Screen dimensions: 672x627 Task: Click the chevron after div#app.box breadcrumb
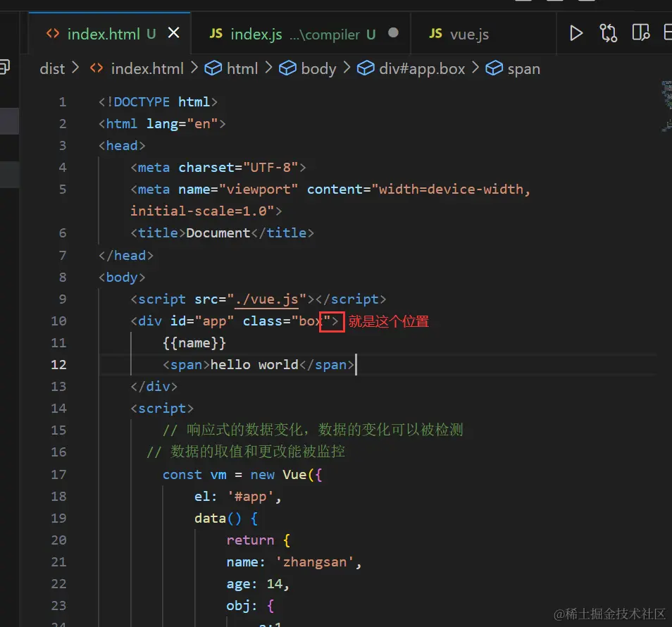coord(475,68)
